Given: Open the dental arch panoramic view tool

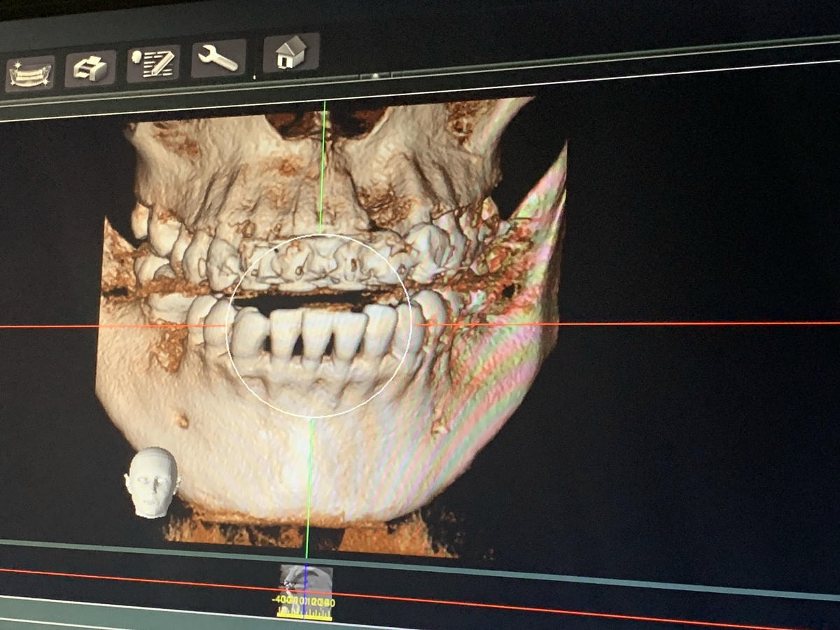Looking at the screenshot, I should 30,74.
